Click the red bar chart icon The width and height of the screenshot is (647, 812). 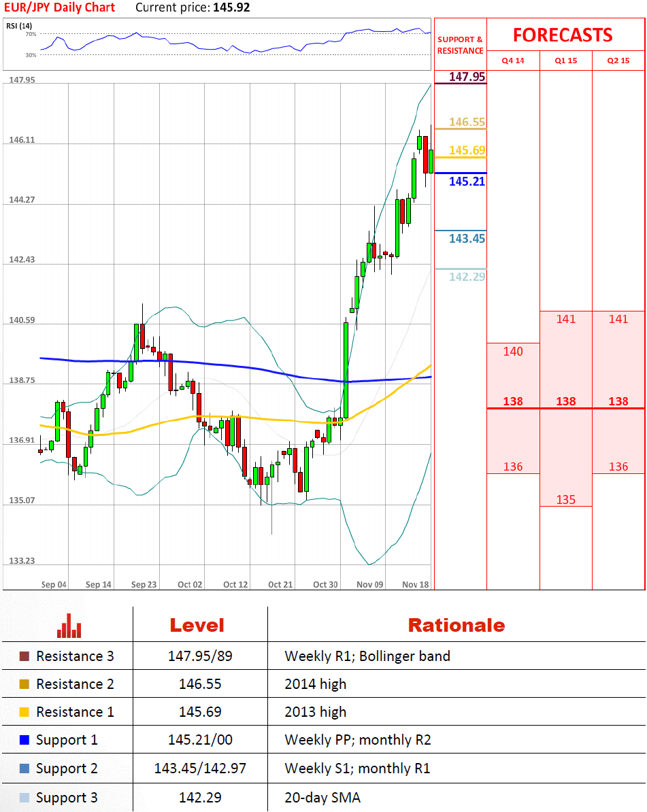(69, 626)
